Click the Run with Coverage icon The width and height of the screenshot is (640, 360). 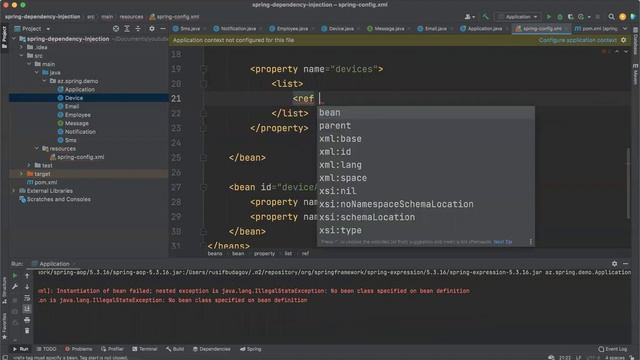click(570, 17)
